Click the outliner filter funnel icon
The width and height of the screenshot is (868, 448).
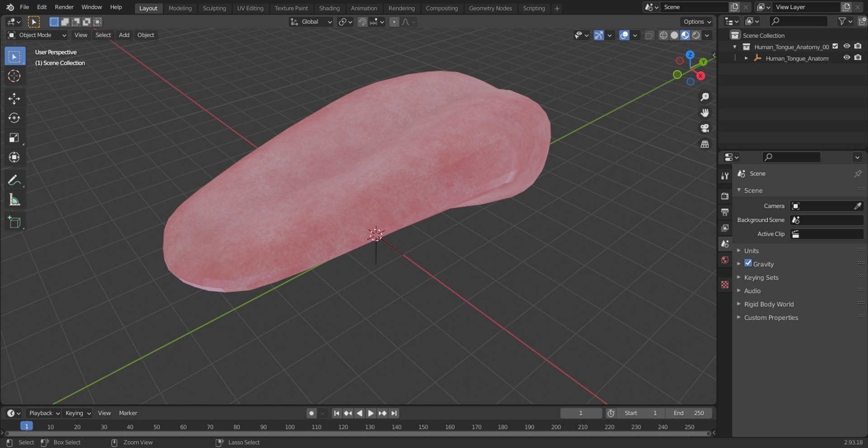pos(842,21)
